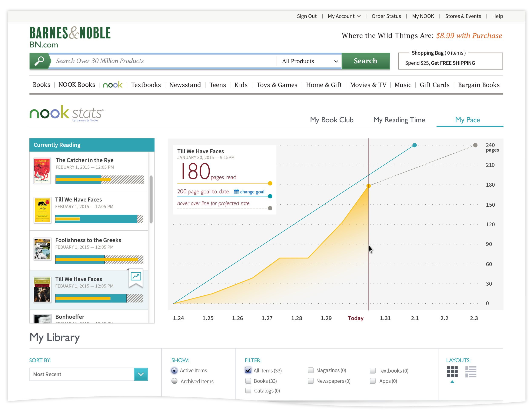Click yellow current progress point on chart
The image size is (532, 413).
369,186
